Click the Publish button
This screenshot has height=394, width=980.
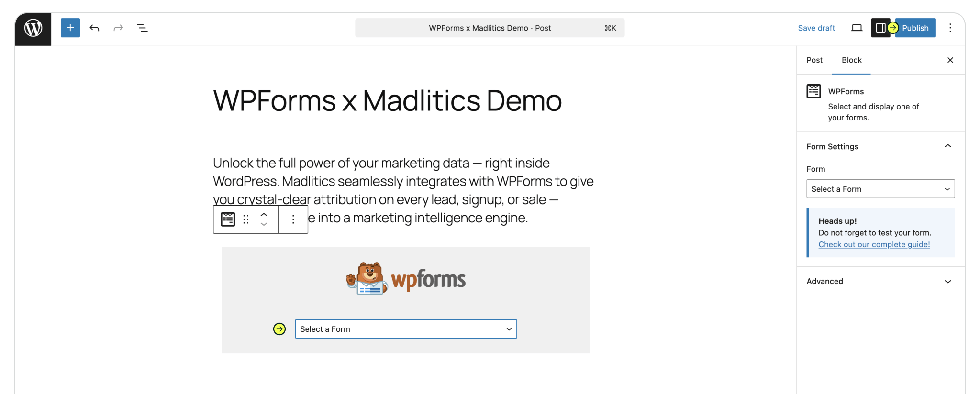pyautogui.click(x=915, y=28)
